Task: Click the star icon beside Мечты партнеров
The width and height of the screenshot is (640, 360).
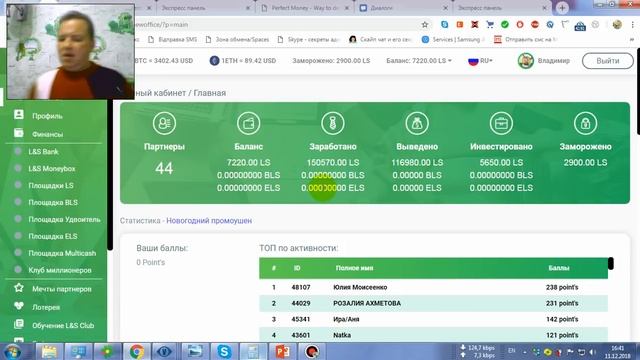Action: (x=19, y=288)
